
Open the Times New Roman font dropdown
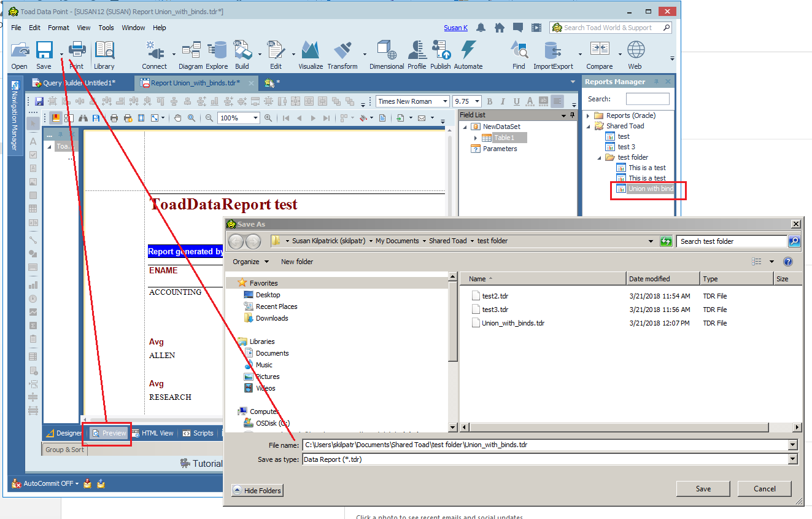pos(445,101)
